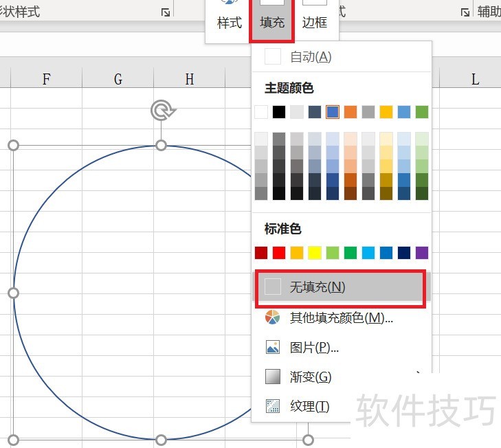Pick the darkest navy blue shade swatch
This screenshot has width=501, height=448.
333,194
